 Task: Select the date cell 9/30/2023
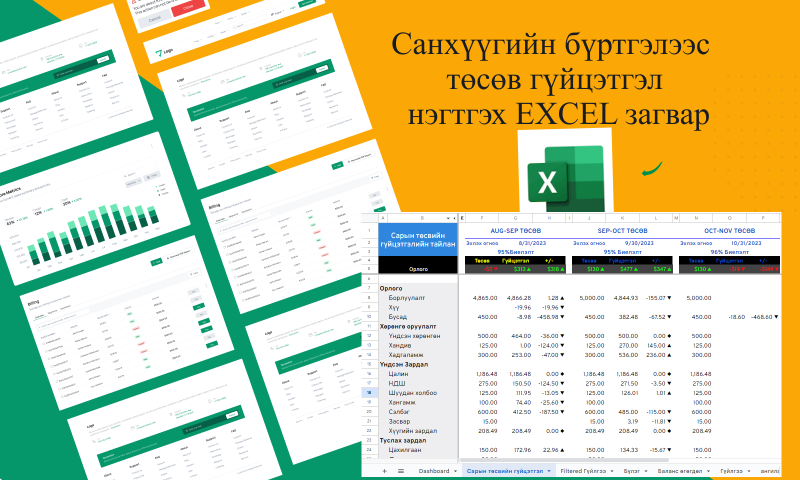coord(639,243)
